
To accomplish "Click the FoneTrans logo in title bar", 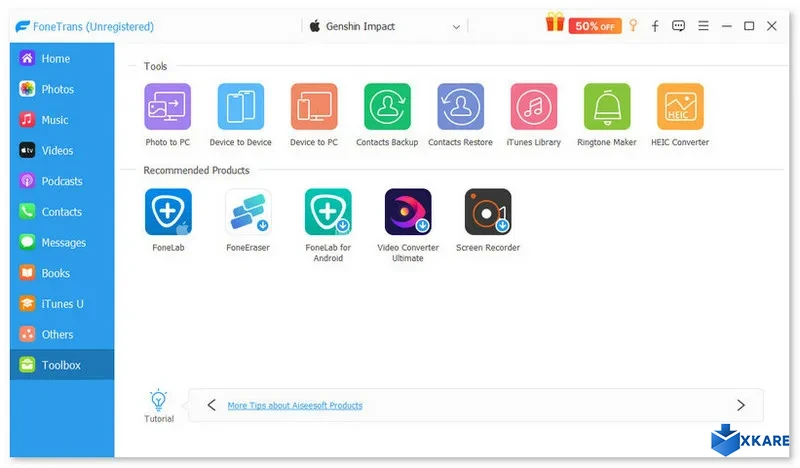I will coord(22,26).
